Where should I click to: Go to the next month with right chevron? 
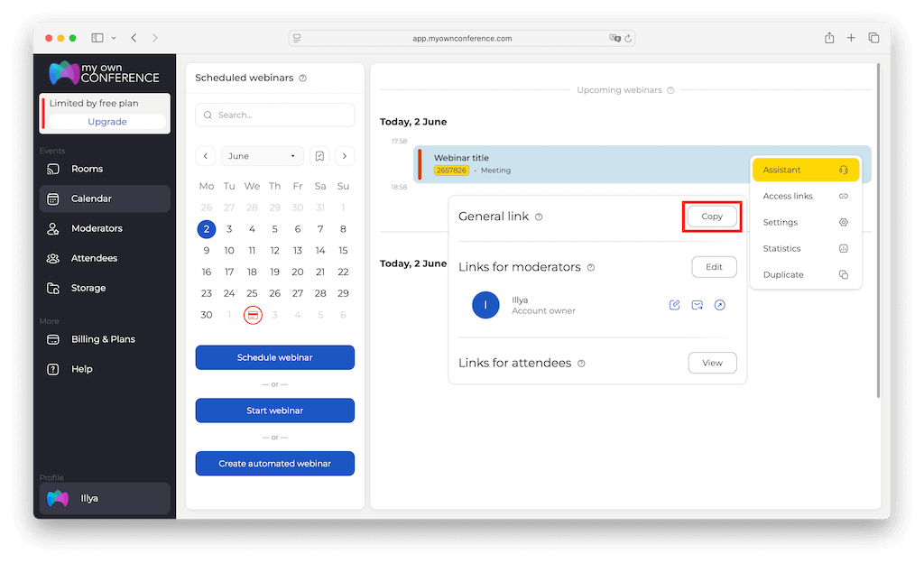[344, 156]
